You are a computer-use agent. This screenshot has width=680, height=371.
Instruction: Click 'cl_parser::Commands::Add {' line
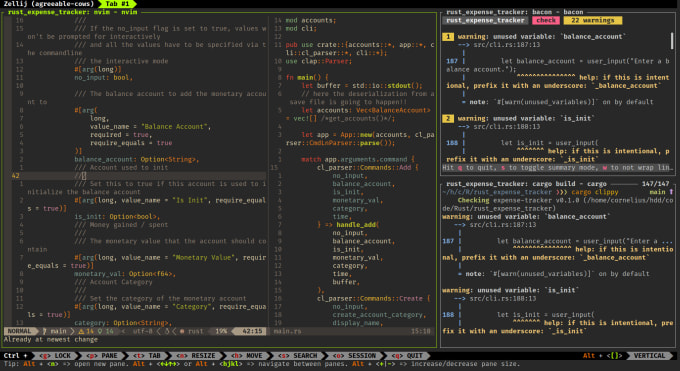[x=368, y=167]
